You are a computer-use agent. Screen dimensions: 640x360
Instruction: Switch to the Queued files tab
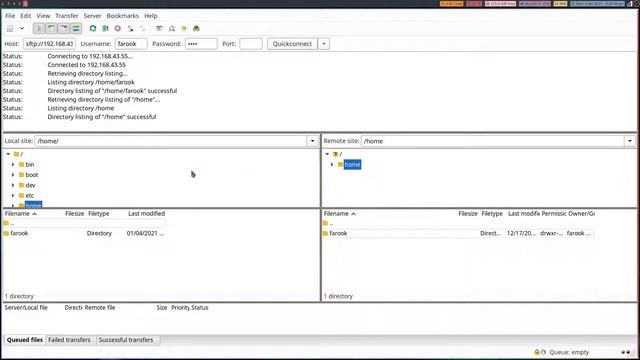[25, 340]
